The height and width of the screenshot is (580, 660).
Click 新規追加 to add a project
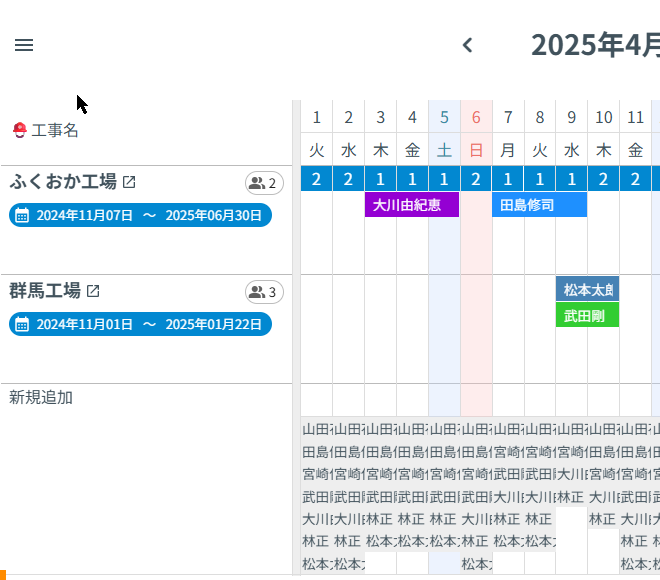[x=41, y=397]
